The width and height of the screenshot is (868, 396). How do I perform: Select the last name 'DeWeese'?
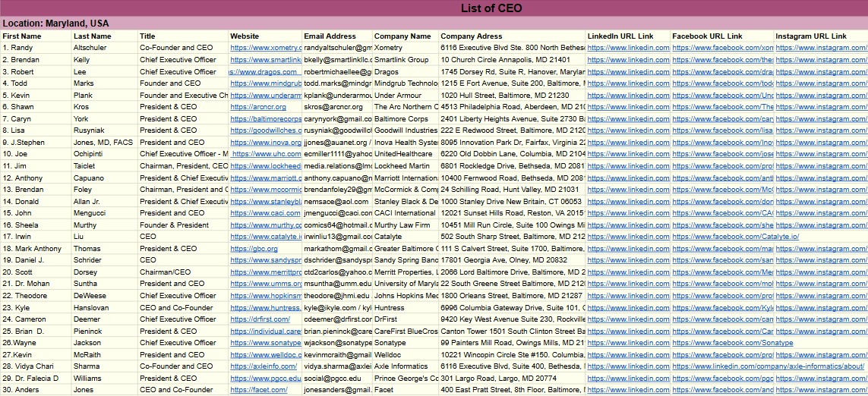click(x=105, y=295)
